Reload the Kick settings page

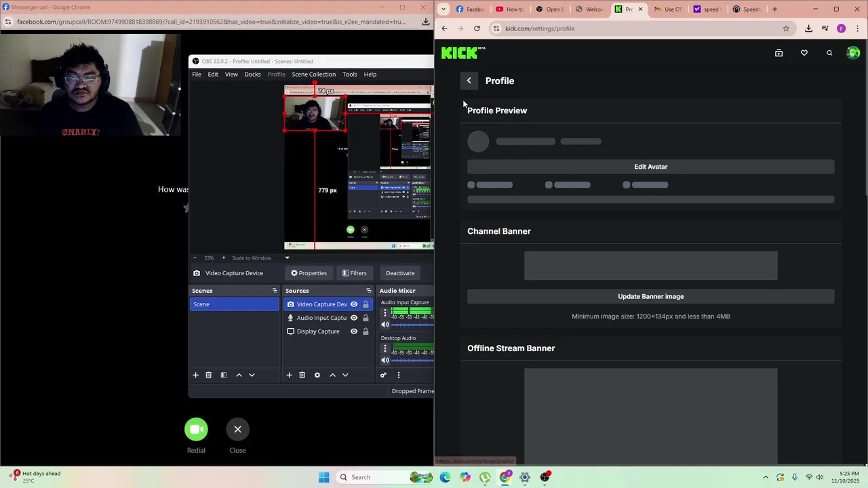coord(477,28)
